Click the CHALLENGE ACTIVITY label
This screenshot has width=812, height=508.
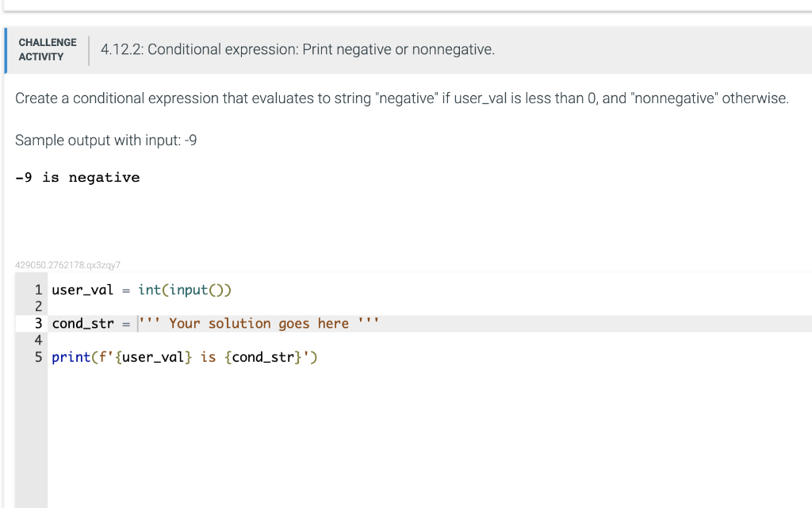tap(48, 49)
